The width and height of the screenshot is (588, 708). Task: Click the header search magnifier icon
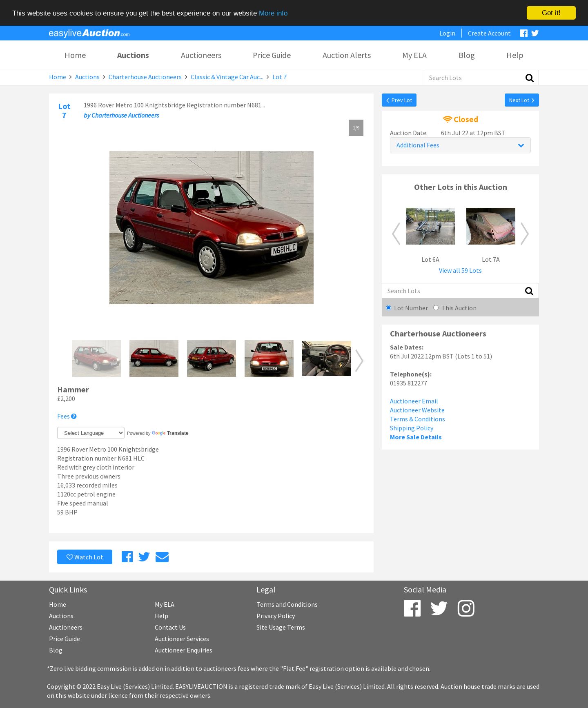click(530, 78)
